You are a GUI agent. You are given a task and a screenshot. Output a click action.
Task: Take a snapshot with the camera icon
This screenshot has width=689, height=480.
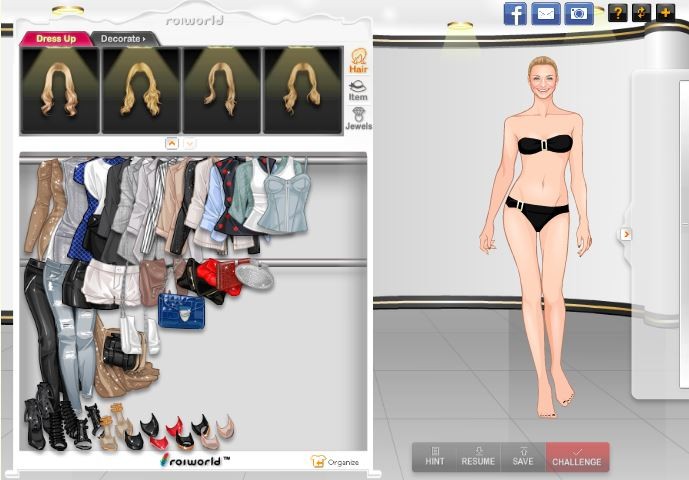(578, 13)
